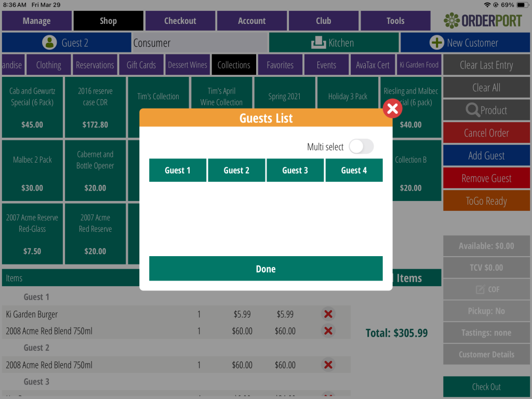This screenshot has width=532, height=399.
Task: Remove Ki Garden Burger with red X
Action: 328,314
